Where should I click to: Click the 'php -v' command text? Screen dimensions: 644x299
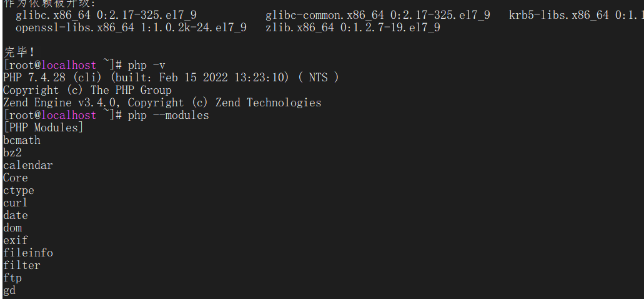[146, 65]
